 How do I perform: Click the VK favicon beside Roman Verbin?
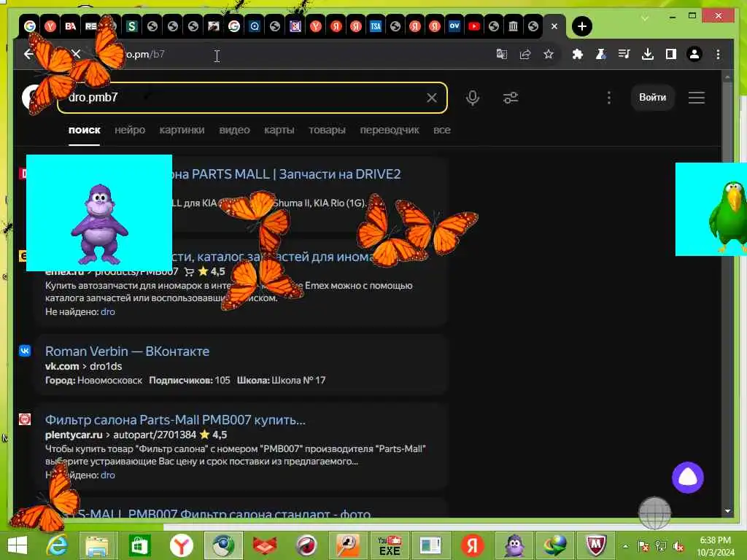point(25,351)
